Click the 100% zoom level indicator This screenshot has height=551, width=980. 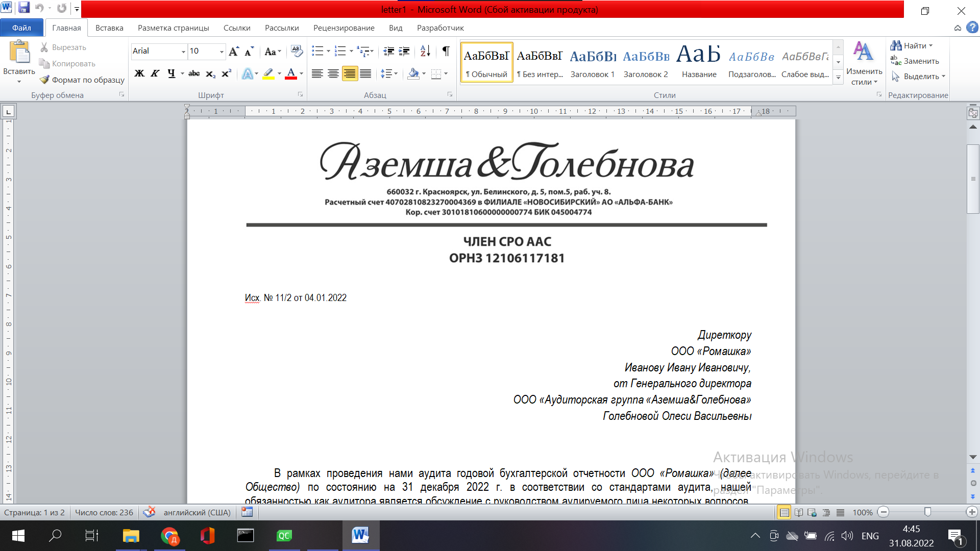tap(862, 512)
